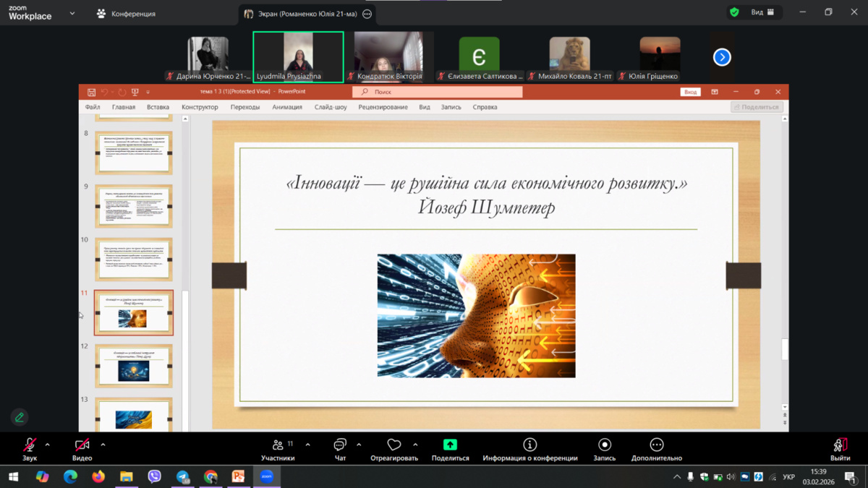Turn on the Video camera

[x=82, y=445]
